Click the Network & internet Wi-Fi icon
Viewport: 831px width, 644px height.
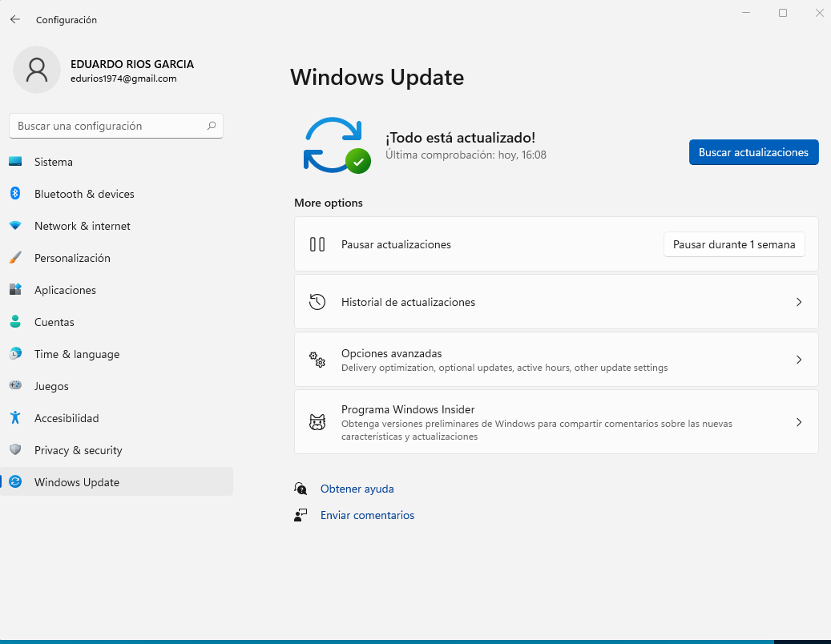pyautogui.click(x=15, y=226)
